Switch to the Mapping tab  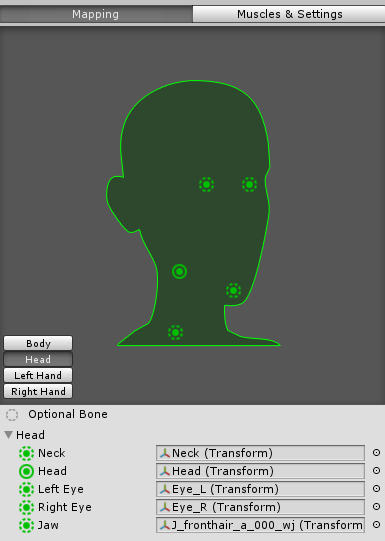96,14
